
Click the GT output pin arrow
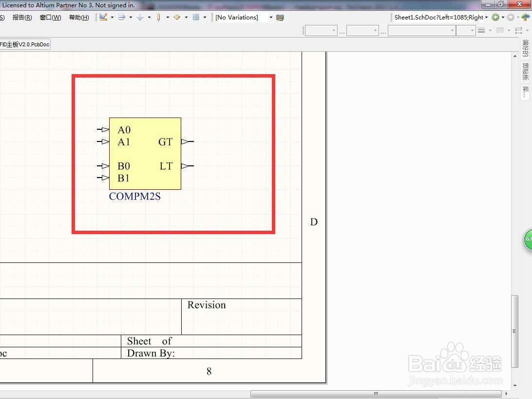[x=188, y=141]
